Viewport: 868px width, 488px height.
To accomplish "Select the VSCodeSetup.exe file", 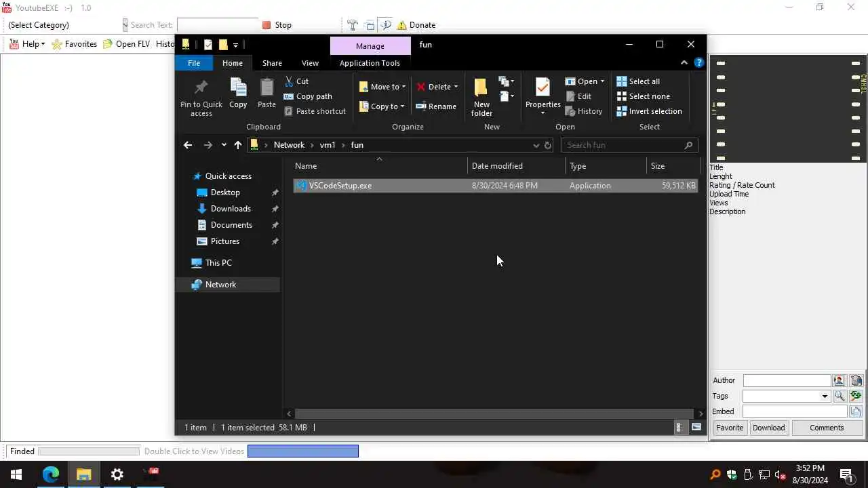I will tap(495, 186).
